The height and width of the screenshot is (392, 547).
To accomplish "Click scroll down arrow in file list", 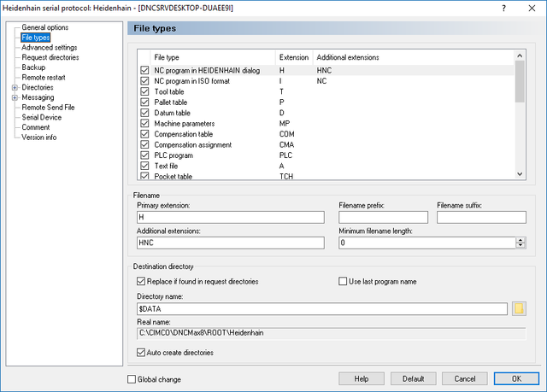I will tap(520, 174).
